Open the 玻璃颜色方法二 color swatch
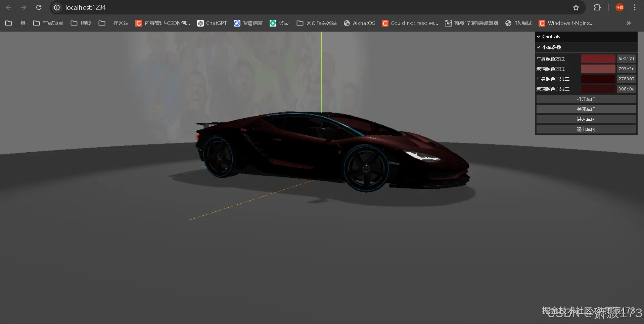The image size is (644, 324). pyautogui.click(x=598, y=89)
